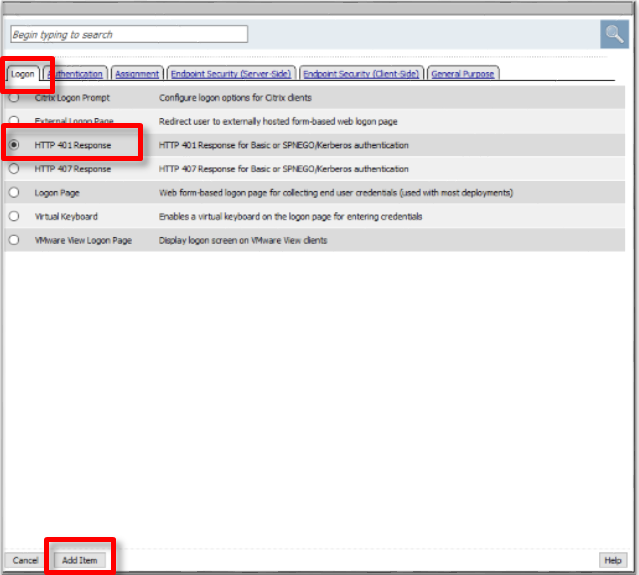Switch to the Logon tab

click(23, 74)
